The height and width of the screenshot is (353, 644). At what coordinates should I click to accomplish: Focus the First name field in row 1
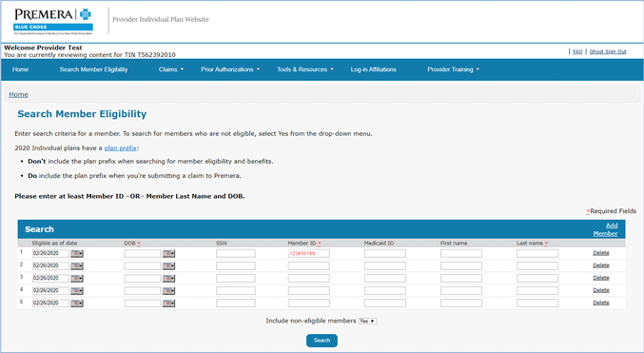461,253
